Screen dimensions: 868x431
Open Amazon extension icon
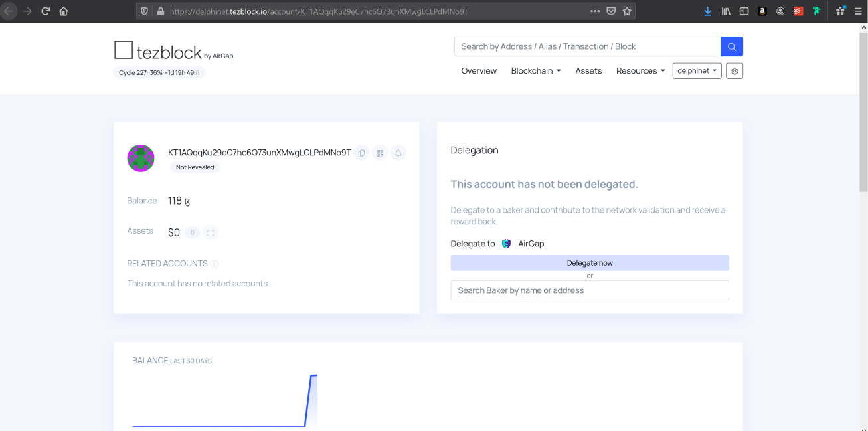[x=762, y=11]
